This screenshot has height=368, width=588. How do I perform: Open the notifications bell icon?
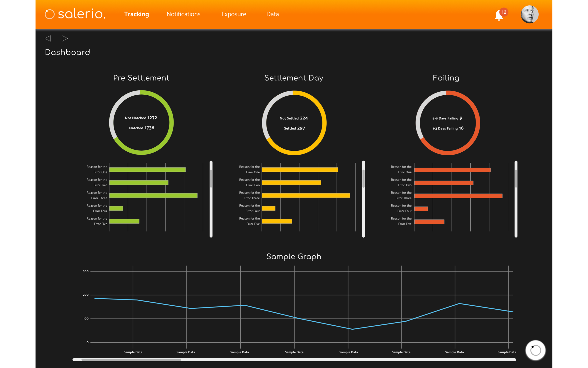(x=498, y=16)
